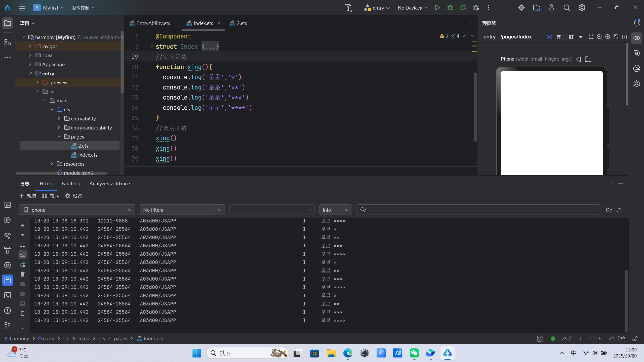Open the Info log level dropdown
The height and width of the screenshot is (362, 644).
coord(335,210)
